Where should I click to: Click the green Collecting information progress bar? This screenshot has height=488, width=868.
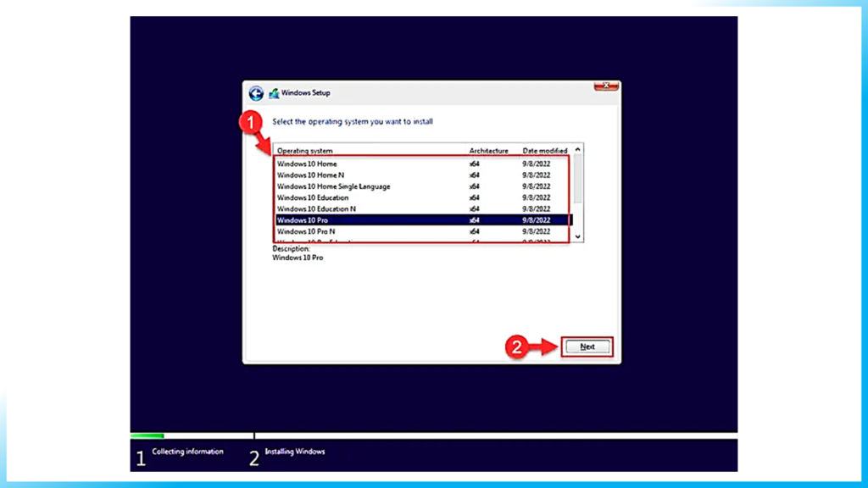coord(147,435)
